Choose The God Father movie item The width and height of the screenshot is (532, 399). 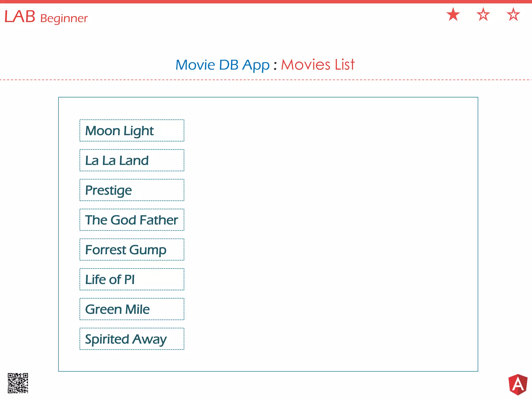(x=132, y=220)
